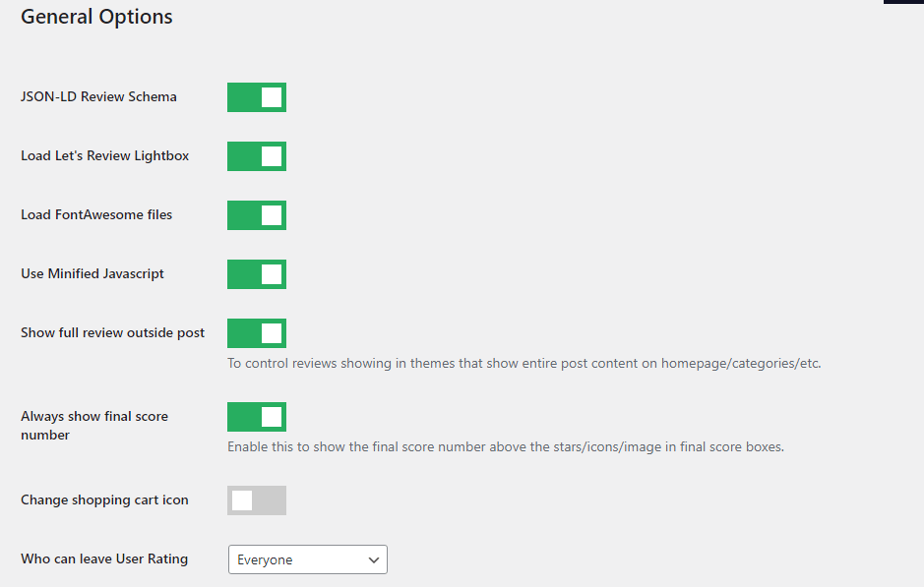
Task: Click the Show full review outside post label
Action: pos(112,332)
